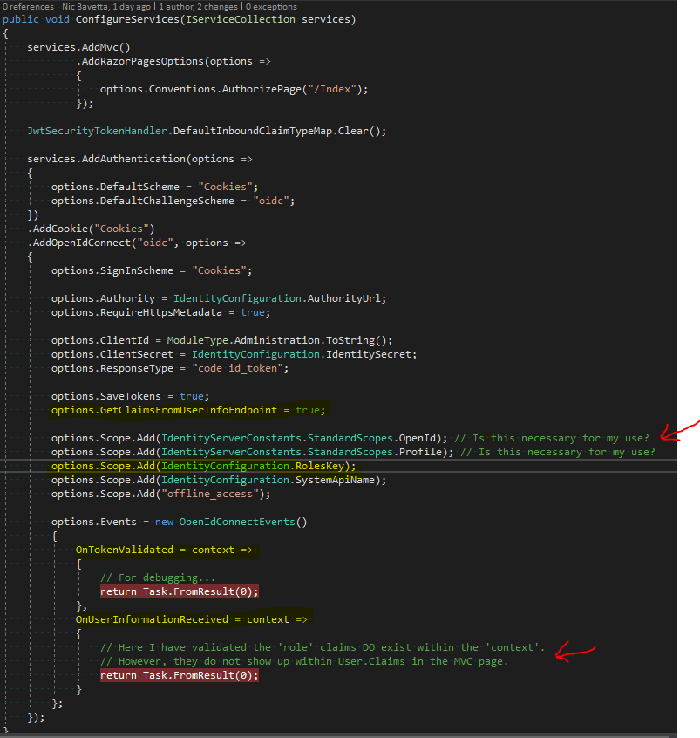Click the AuthorizePage method name
The width and height of the screenshot is (700, 738).
(x=262, y=89)
